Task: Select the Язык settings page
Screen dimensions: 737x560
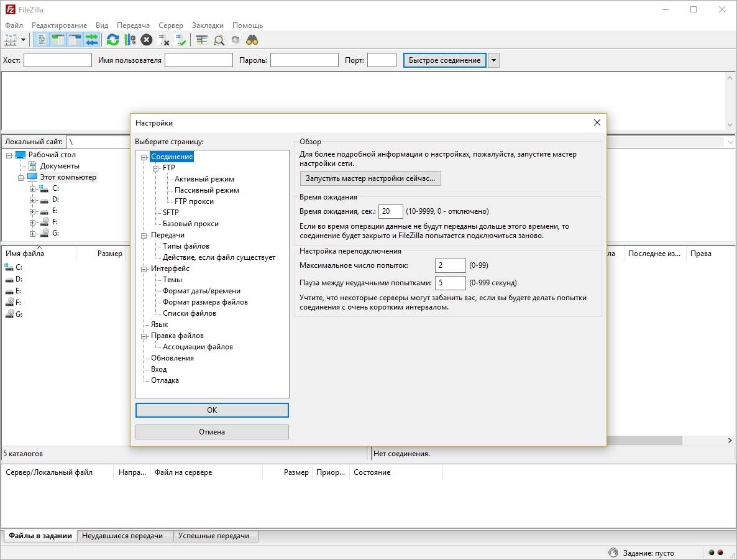Action: (159, 324)
